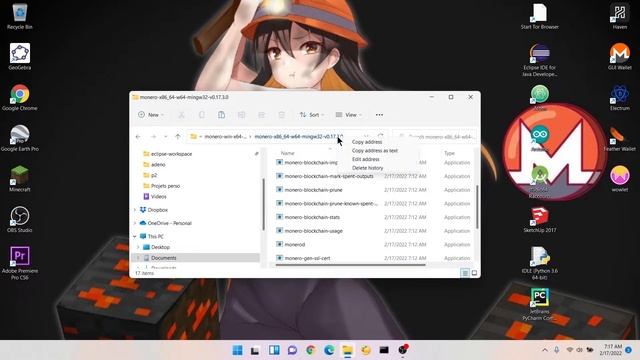Screen dimensions: 640x360
Task: Open the View dropdown menu
Action: (349, 115)
